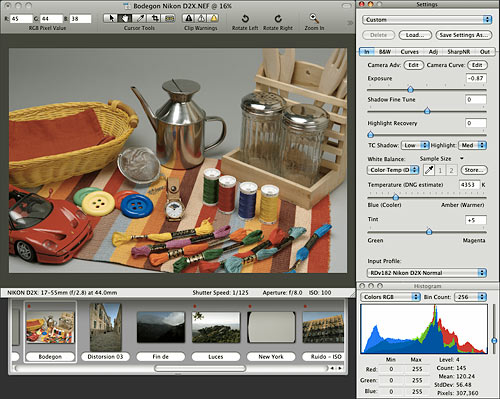500x399 pixels.
Task: Click the thumbnail strip left scroll arrow
Action: pos(332,368)
